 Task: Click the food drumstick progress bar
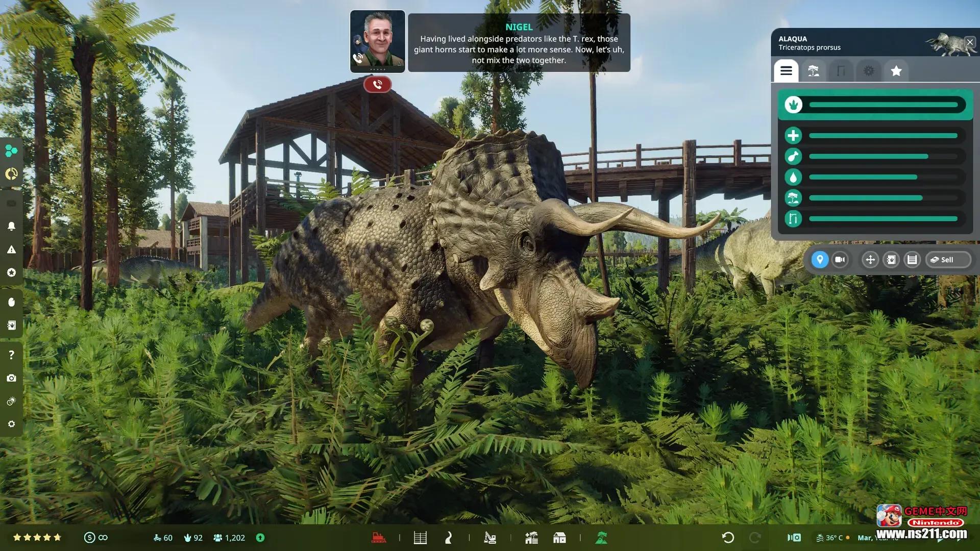(884, 157)
